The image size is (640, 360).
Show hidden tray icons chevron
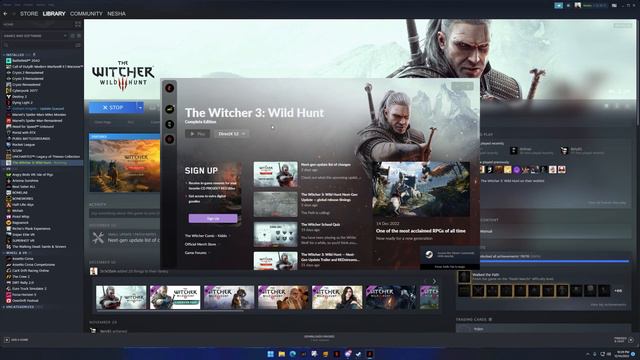588,354
